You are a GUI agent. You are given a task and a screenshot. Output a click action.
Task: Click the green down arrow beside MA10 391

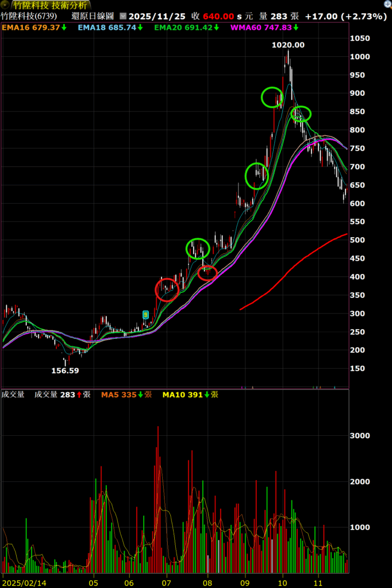pos(205,394)
